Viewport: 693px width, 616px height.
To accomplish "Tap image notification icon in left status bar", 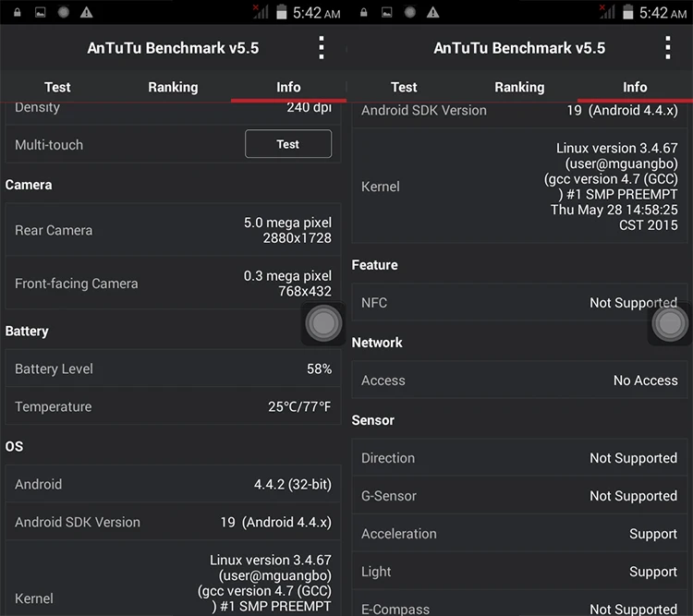I will click(x=41, y=12).
